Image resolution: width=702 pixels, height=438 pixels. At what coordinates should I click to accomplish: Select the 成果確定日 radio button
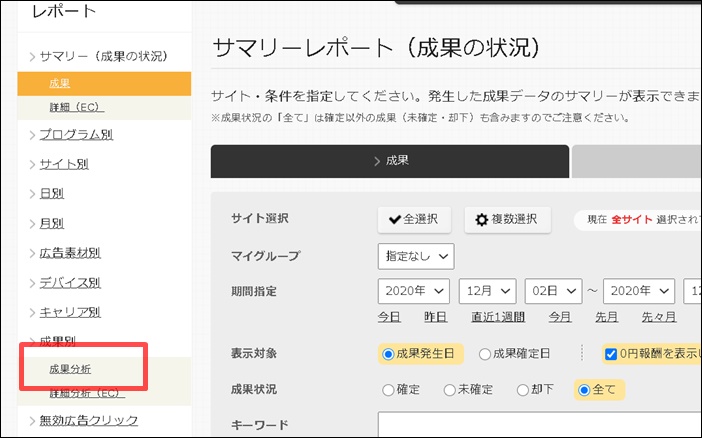(485, 353)
